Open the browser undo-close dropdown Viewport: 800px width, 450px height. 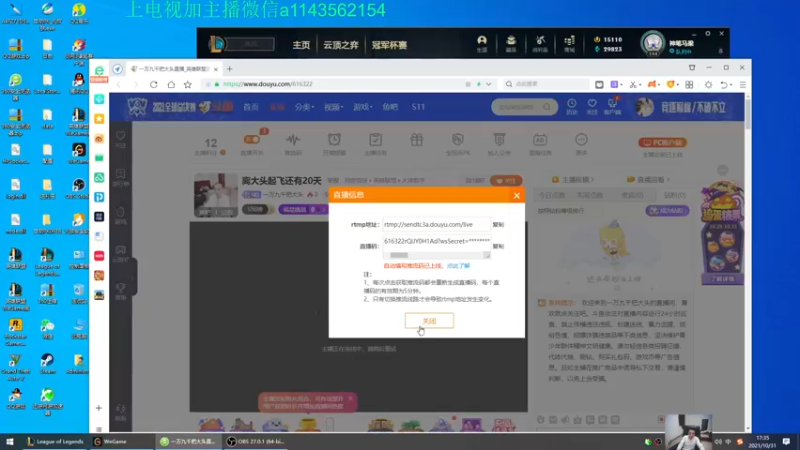point(724,85)
